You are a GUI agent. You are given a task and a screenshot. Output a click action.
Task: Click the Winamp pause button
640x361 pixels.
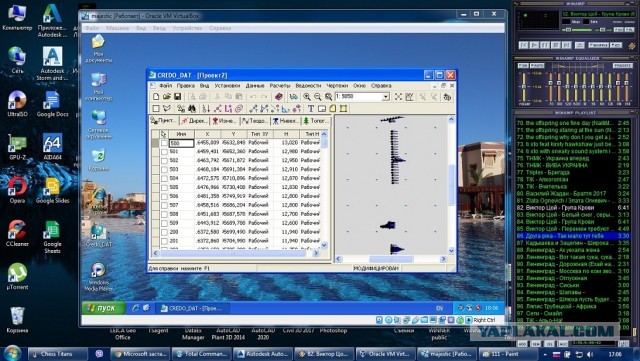pos(545,45)
